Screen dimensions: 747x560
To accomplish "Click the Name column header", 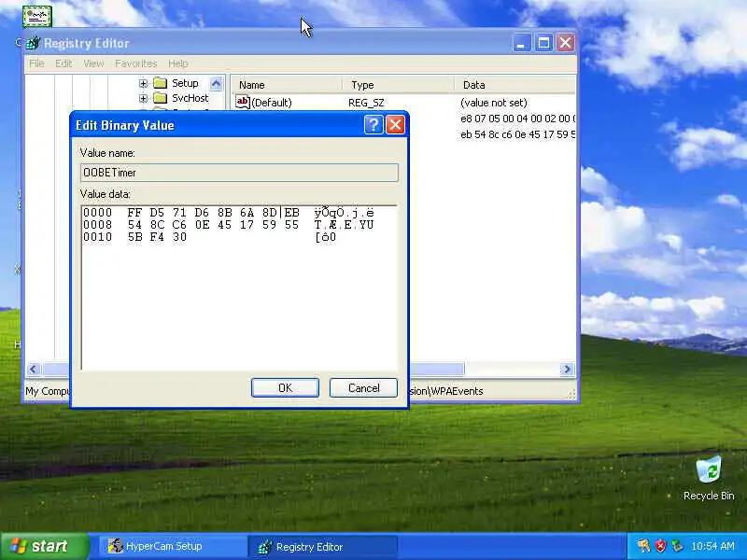I will [x=287, y=85].
